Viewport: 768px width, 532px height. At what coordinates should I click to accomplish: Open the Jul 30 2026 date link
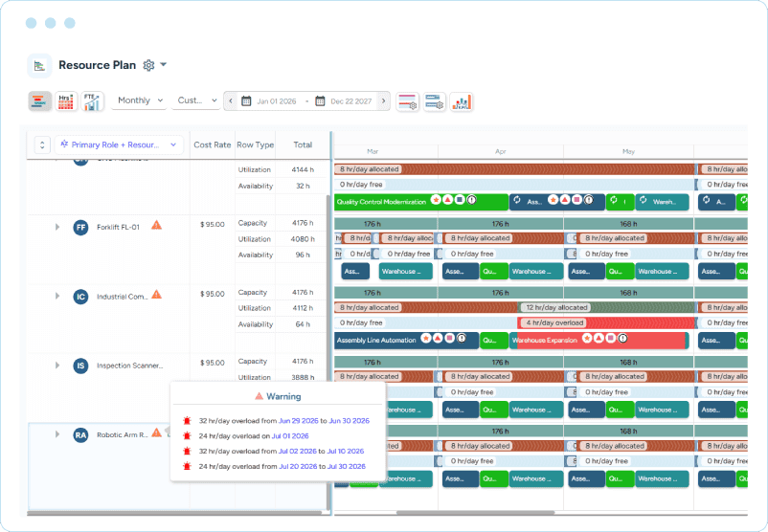click(347, 466)
